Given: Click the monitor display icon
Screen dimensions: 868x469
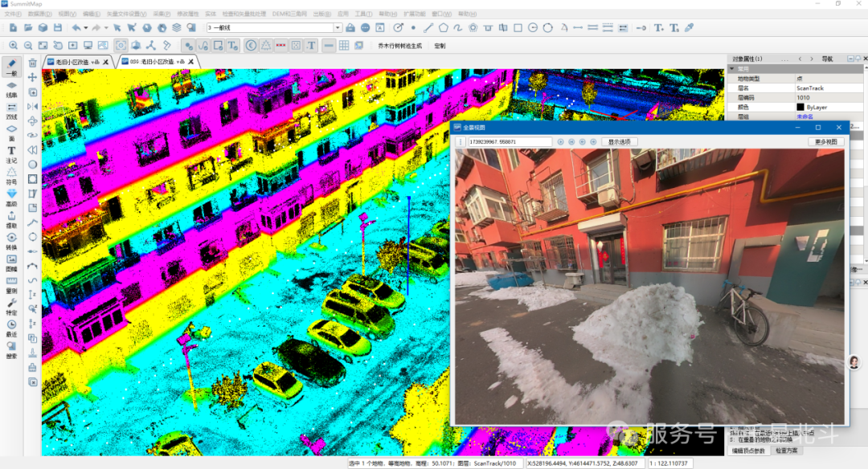Looking at the screenshot, I should (88, 45).
